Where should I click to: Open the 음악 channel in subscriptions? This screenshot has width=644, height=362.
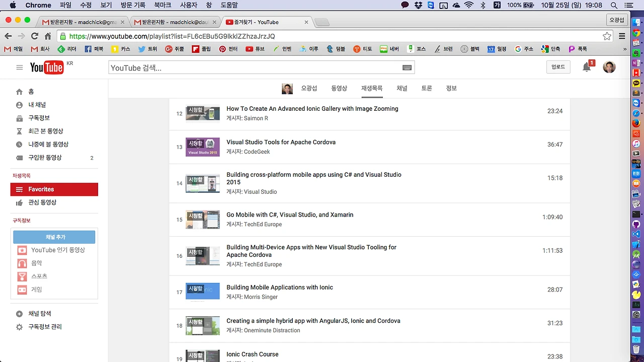pyautogui.click(x=36, y=263)
